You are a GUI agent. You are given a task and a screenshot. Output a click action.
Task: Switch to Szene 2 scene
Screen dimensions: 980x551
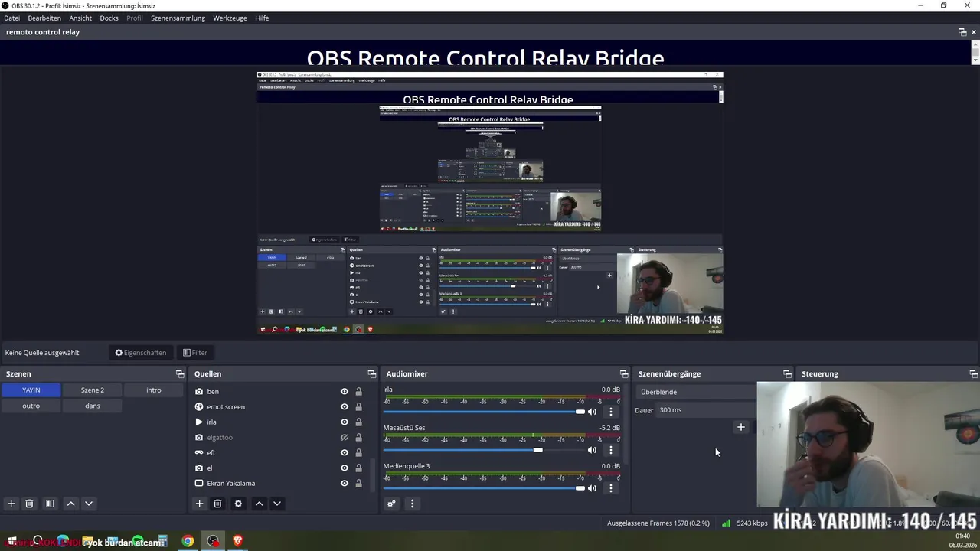(93, 390)
